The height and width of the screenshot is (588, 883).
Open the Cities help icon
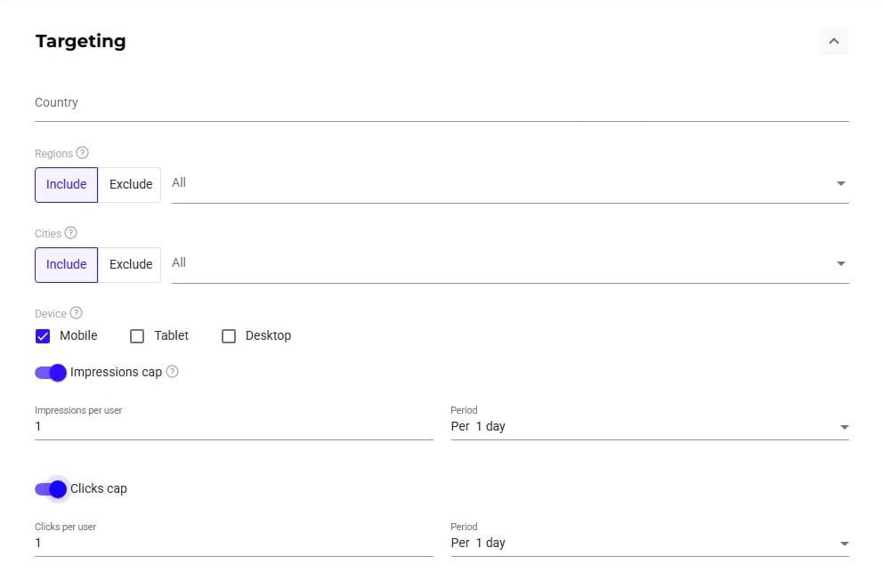[70, 233]
